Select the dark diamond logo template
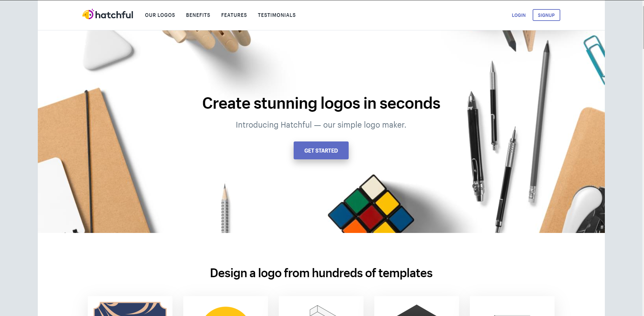Image resolution: width=644 pixels, height=316 pixels. tap(417, 306)
